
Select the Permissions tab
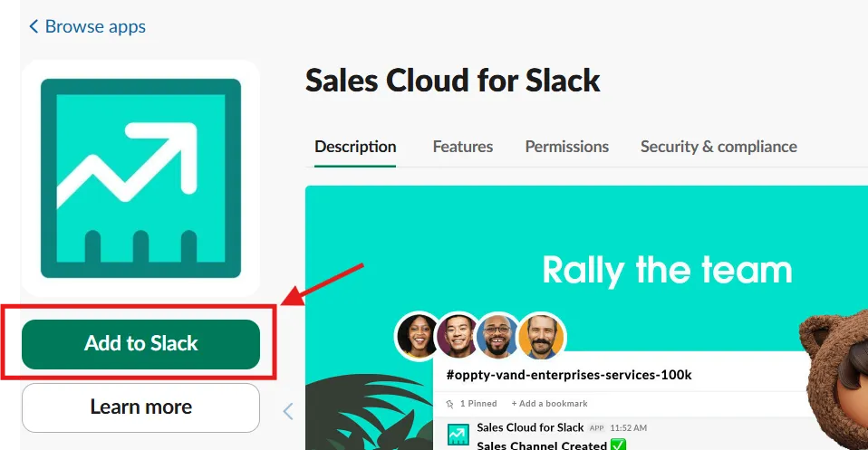point(567,147)
